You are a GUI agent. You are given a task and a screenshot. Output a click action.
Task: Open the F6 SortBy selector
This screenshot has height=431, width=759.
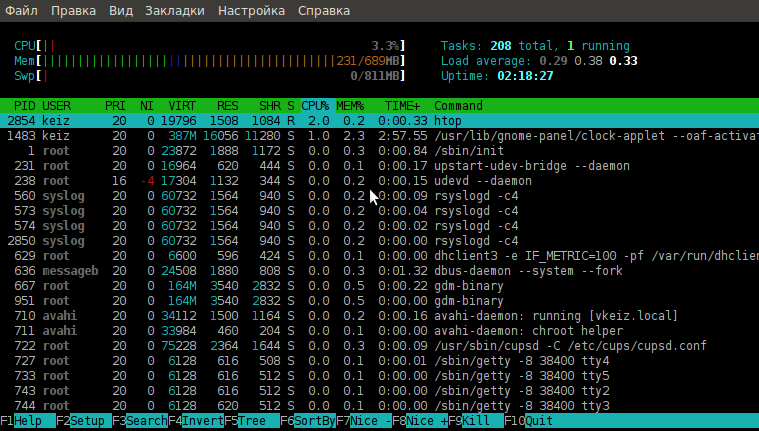308,421
